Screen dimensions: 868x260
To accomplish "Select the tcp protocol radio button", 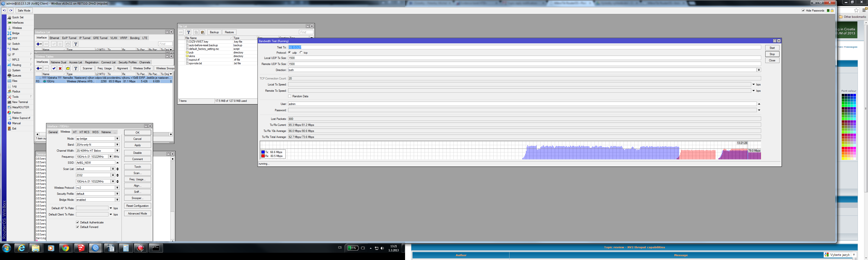I will tap(301, 52).
